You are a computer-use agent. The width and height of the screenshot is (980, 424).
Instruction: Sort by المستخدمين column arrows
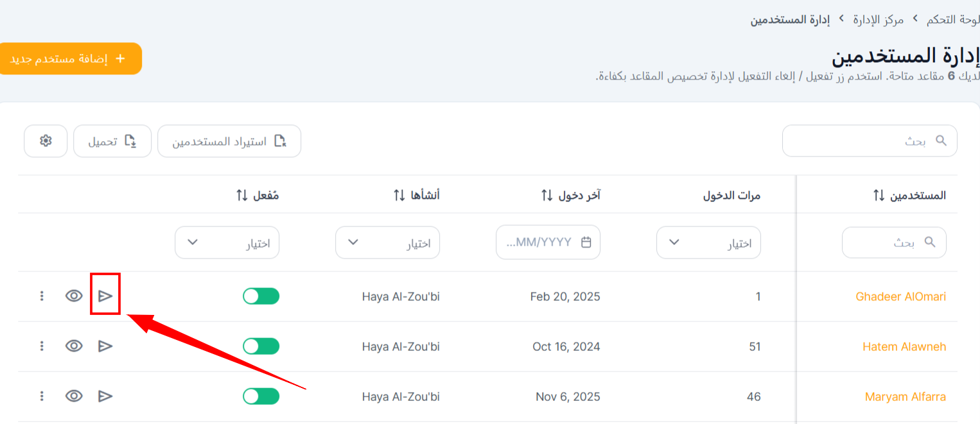(879, 195)
